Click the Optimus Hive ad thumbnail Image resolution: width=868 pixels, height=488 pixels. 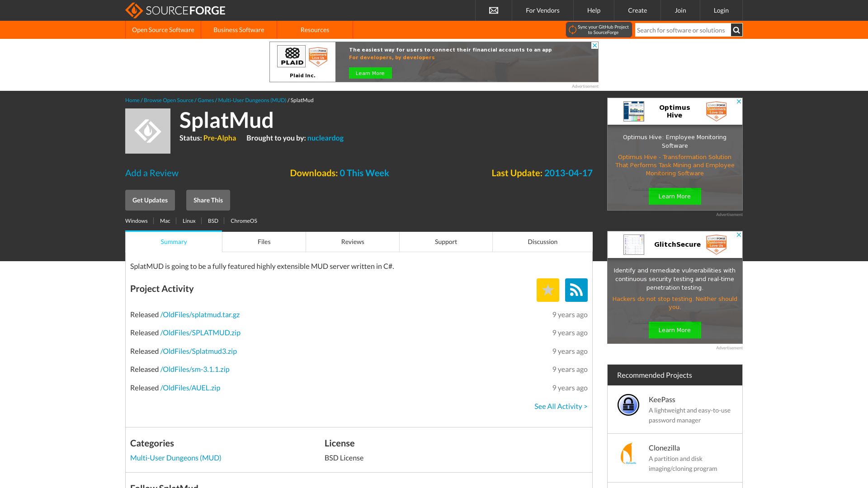pos(634,111)
